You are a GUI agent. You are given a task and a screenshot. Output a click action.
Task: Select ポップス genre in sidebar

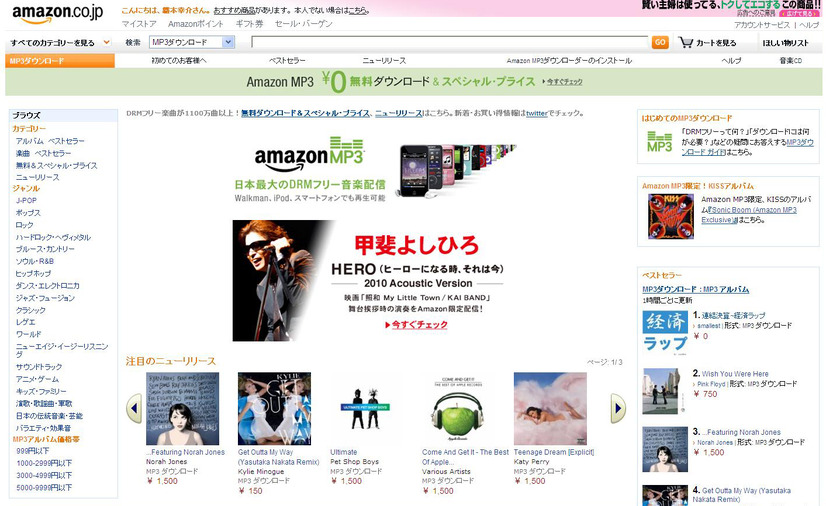[28, 213]
